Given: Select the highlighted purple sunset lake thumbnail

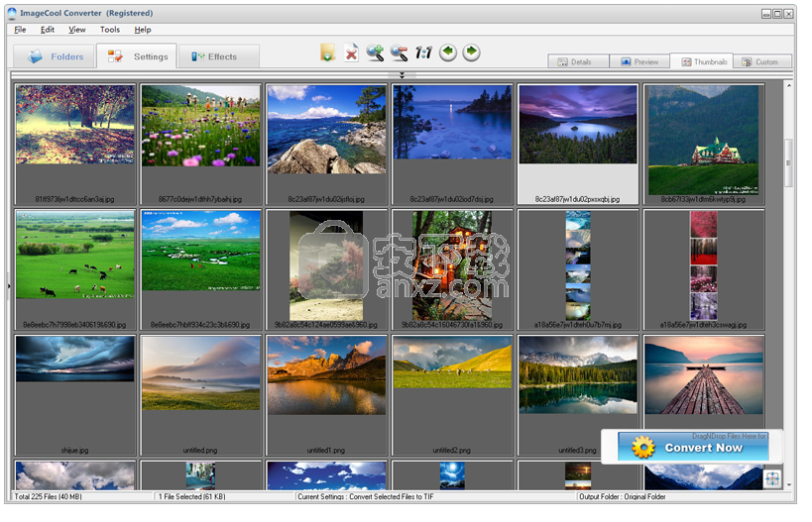Looking at the screenshot, I should [x=578, y=145].
